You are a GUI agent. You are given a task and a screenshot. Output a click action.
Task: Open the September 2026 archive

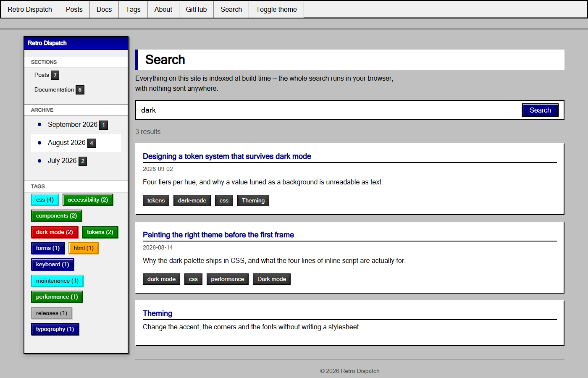pos(73,124)
